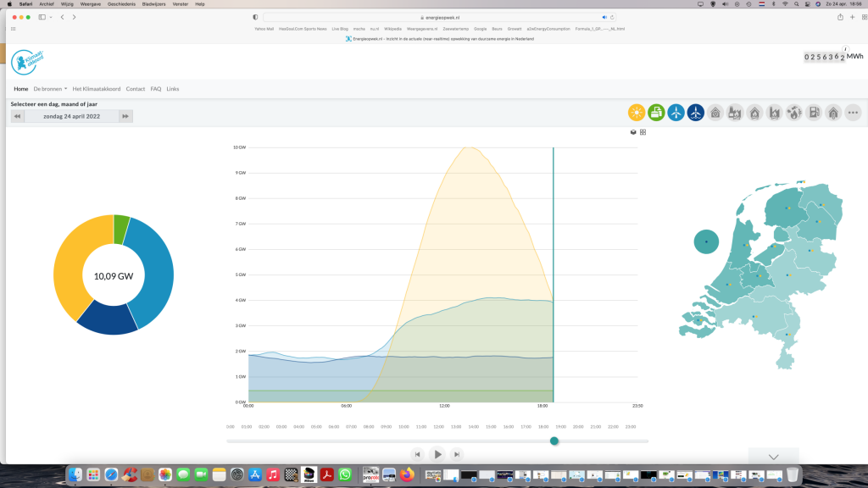Open the Het Klimaatakkoord menu item
Image resolution: width=868 pixels, height=488 pixels.
point(97,88)
